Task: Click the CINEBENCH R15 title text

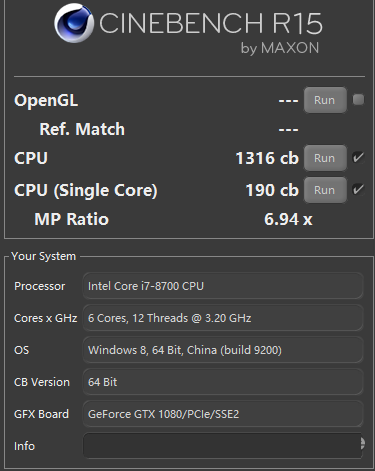Action: coord(211,23)
